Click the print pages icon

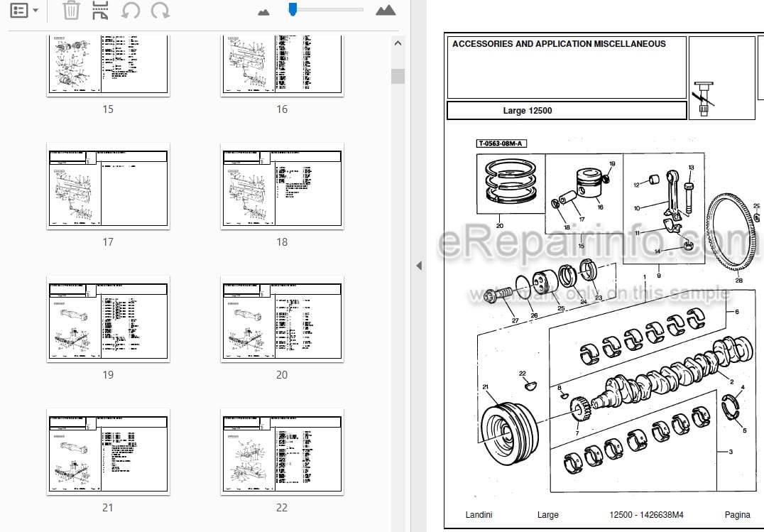tap(100, 10)
